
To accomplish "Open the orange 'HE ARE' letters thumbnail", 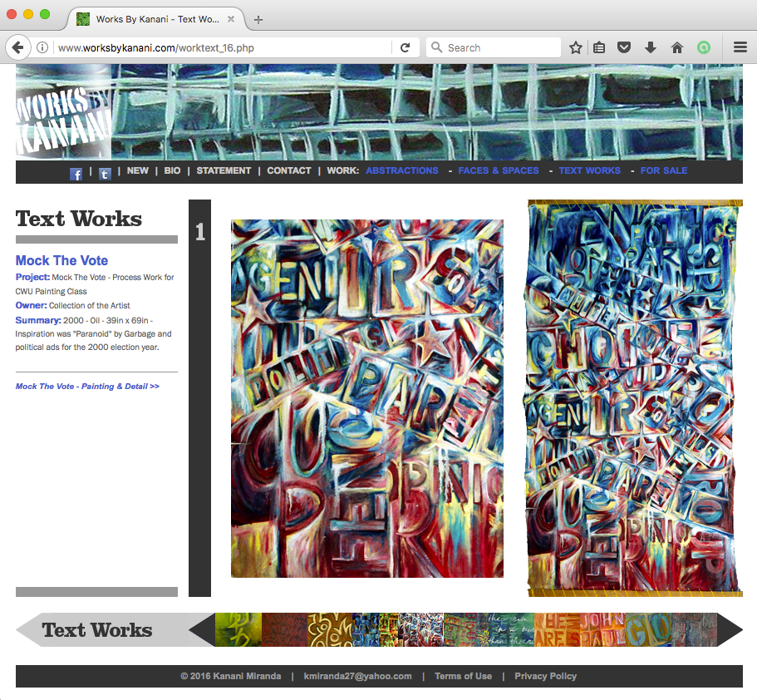I will (x=557, y=629).
